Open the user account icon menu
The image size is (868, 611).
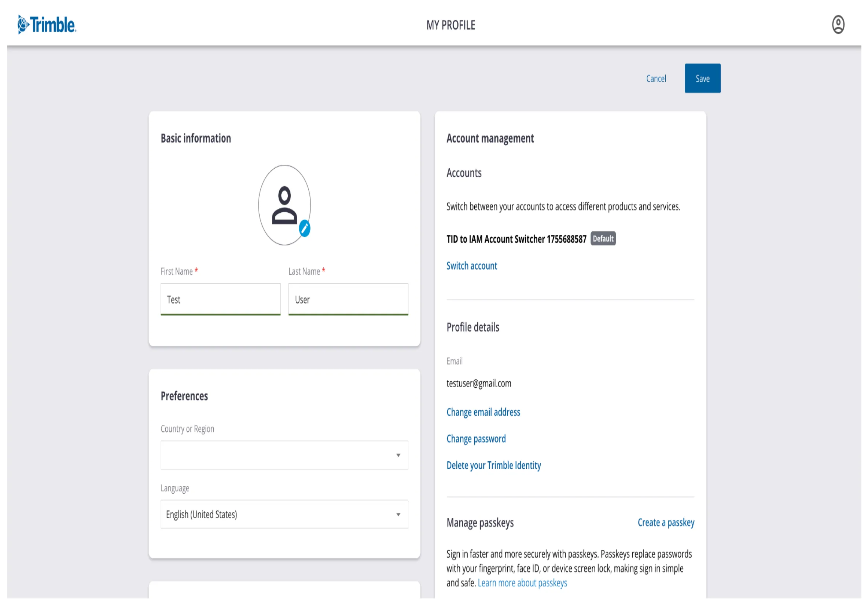coord(838,25)
